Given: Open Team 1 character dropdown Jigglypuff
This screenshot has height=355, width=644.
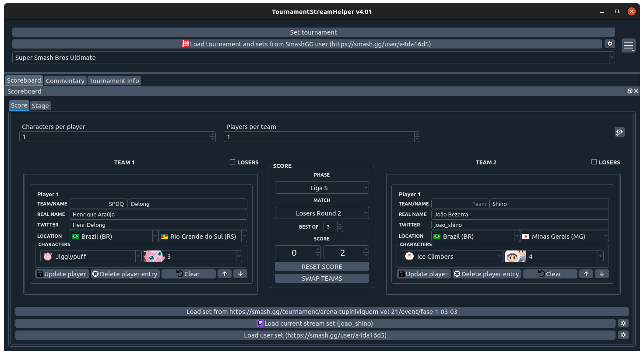Looking at the screenshot, I should (x=91, y=256).
